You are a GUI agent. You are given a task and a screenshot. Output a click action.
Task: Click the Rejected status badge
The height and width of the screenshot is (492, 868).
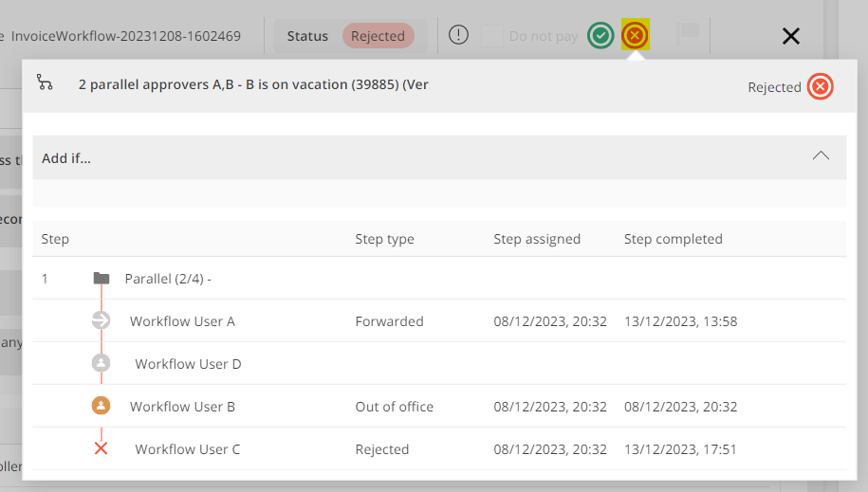(x=378, y=36)
